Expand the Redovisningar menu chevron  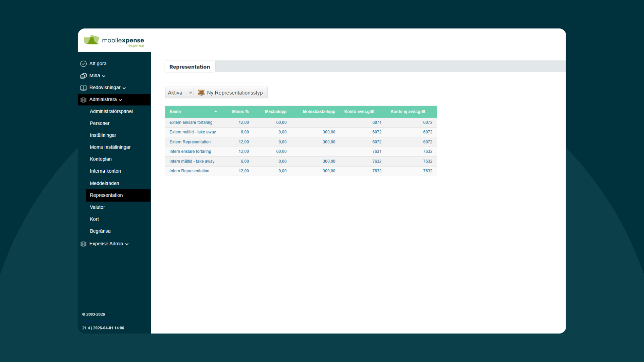coord(124,88)
